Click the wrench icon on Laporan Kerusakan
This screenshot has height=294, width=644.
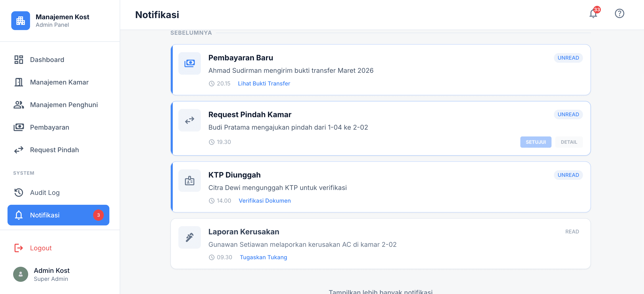pos(189,237)
